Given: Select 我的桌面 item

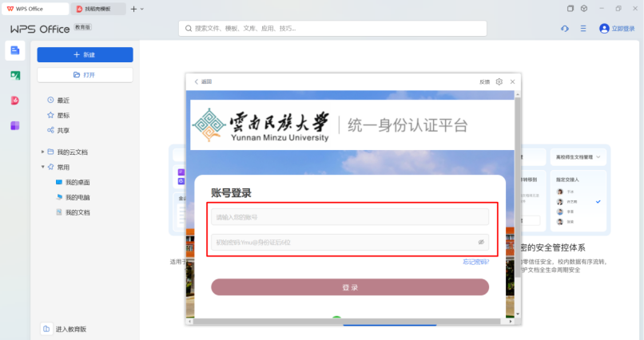Looking at the screenshot, I should click(78, 182).
